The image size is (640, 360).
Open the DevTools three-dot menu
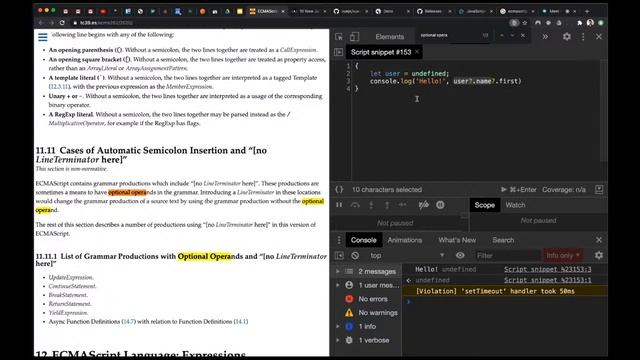coord(583,37)
